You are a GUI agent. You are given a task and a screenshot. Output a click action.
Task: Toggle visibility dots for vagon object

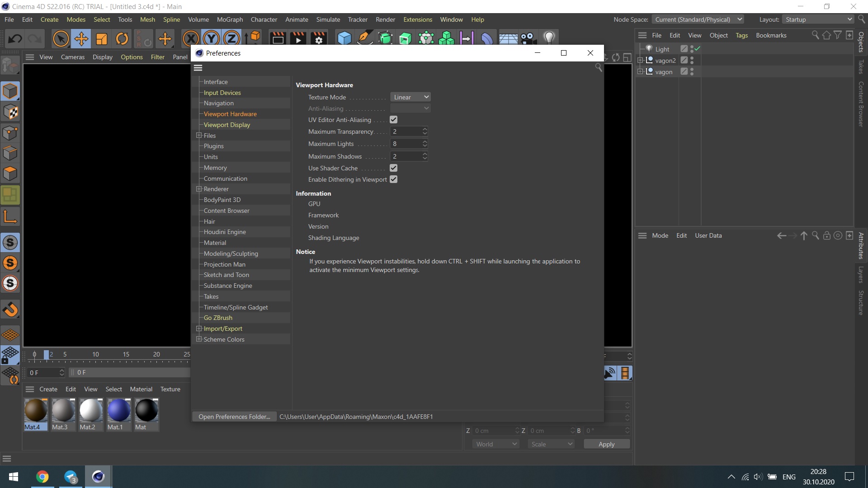tap(692, 72)
